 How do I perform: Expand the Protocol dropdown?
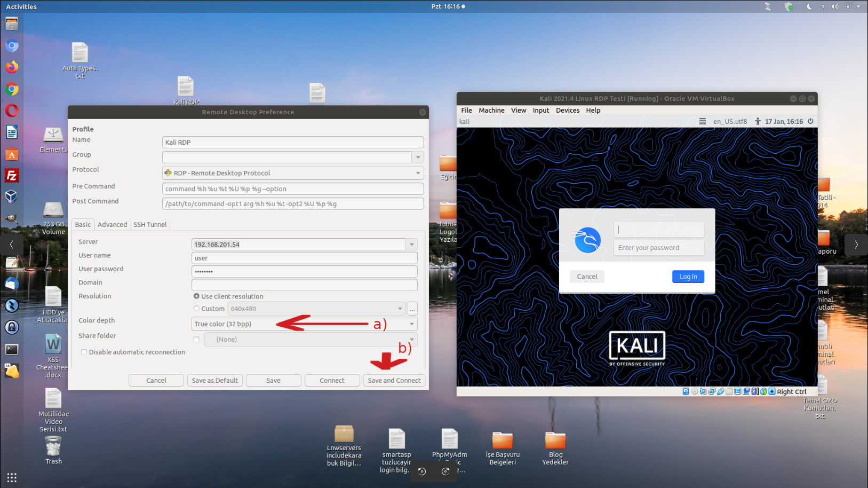pos(418,173)
